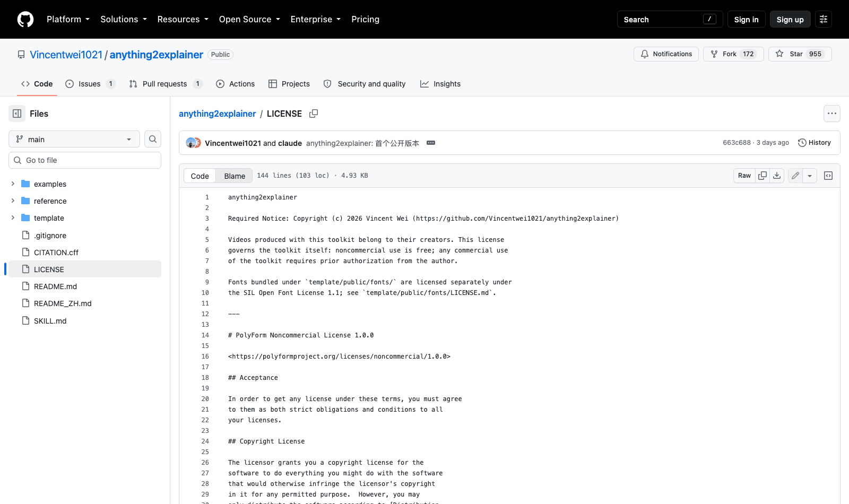Copy raw file contents

click(763, 176)
